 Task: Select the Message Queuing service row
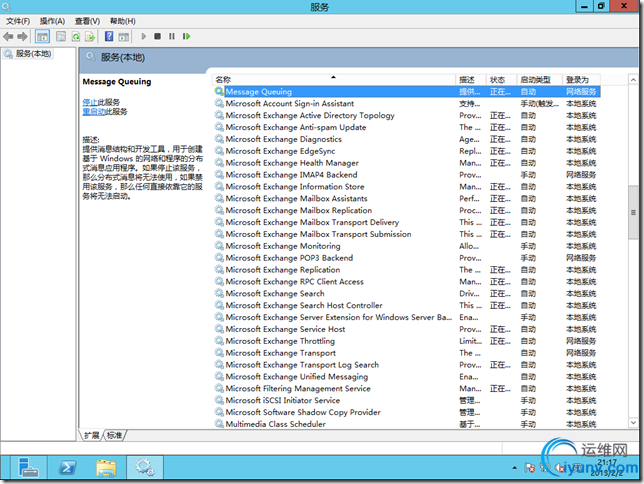click(407, 92)
